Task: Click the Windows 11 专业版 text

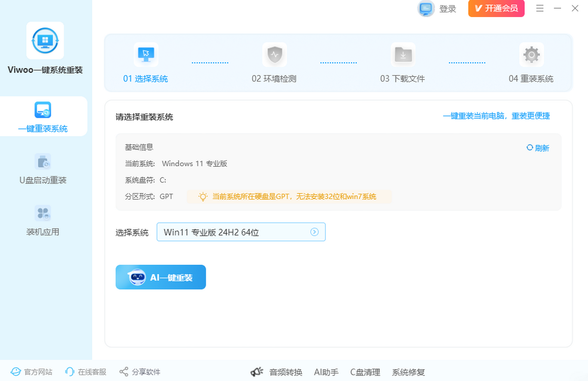Action: point(195,164)
